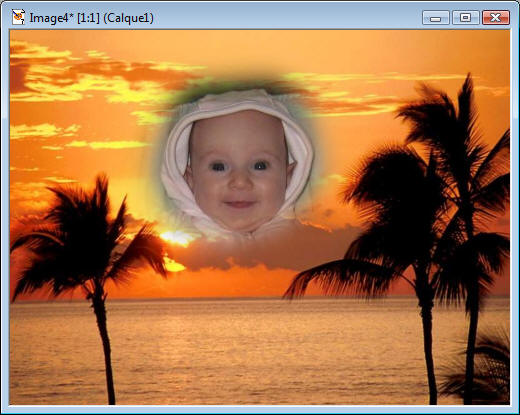Image resolution: width=520 pixels, height=415 pixels.
Task: Click the dark cloud bank below the baby's face
Action: click(x=267, y=250)
